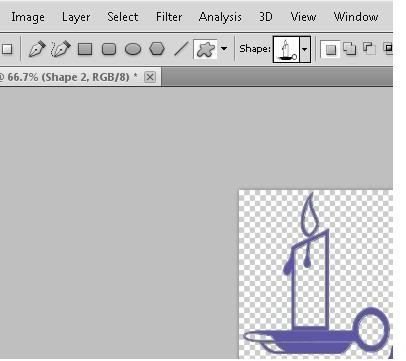
Task: Close the Shape 2 document tab
Action: click(x=150, y=77)
